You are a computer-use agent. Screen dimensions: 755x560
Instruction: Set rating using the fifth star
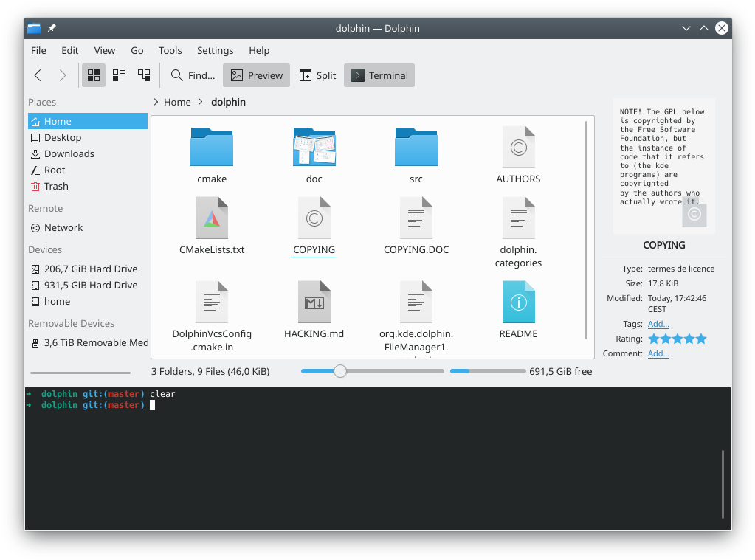pyautogui.click(x=701, y=339)
